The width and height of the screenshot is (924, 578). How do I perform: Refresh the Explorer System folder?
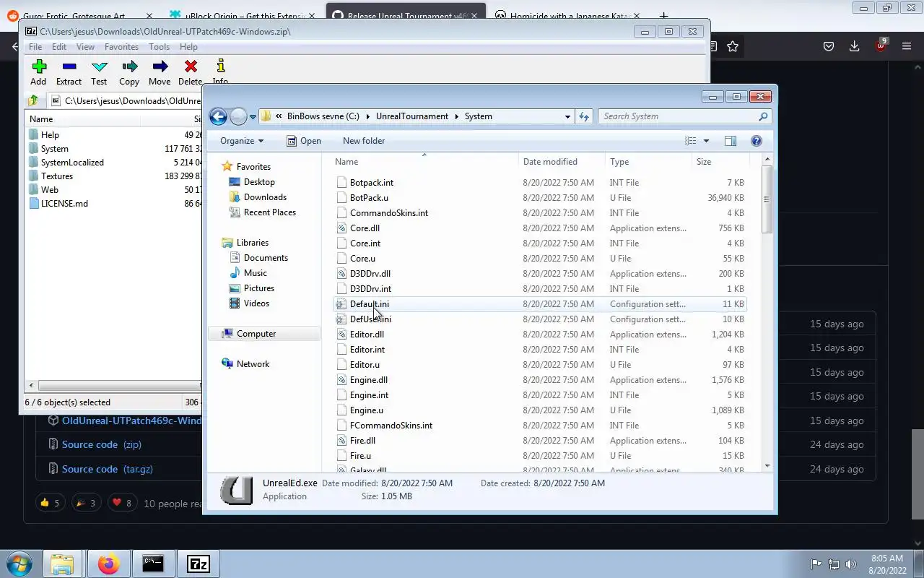(584, 116)
